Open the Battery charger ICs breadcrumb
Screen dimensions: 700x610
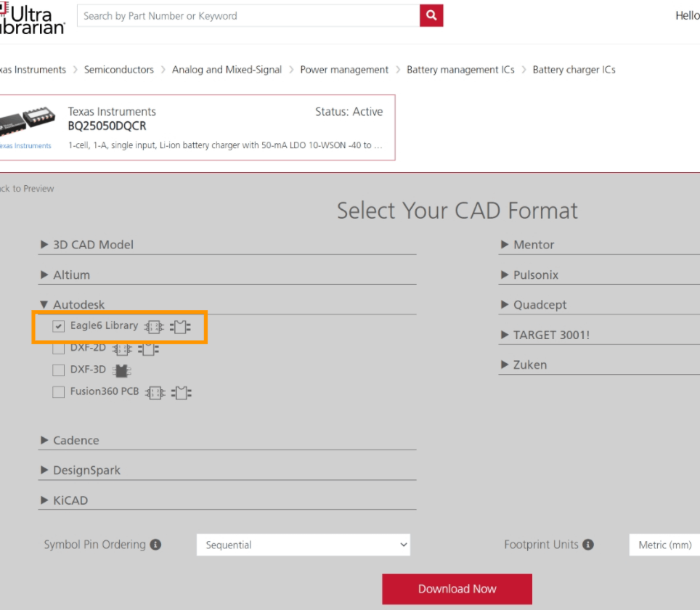click(574, 70)
